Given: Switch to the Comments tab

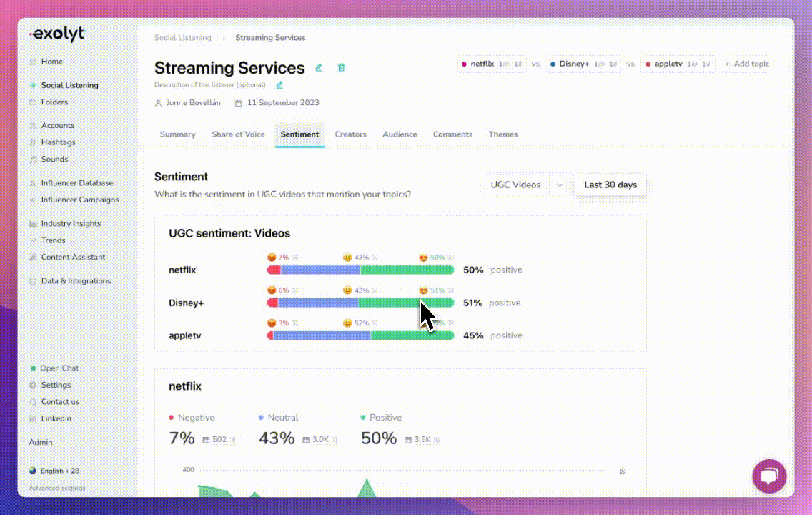Looking at the screenshot, I should coord(452,134).
